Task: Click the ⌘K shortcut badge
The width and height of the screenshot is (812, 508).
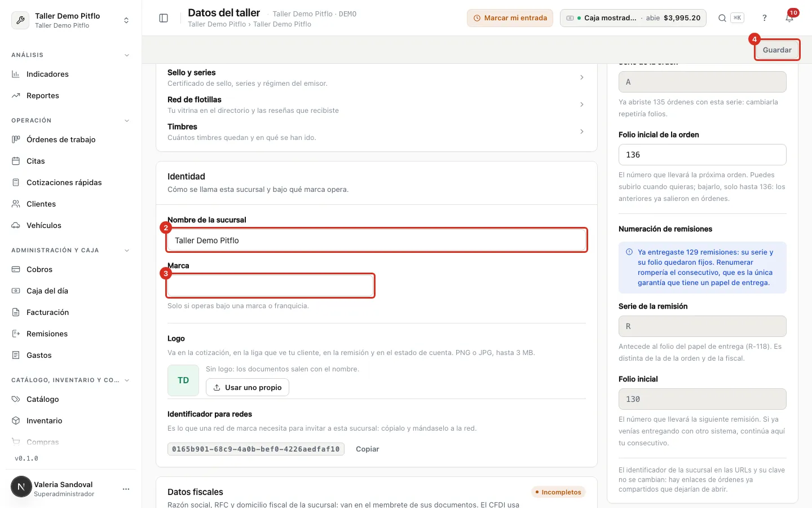Action: click(x=737, y=18)
